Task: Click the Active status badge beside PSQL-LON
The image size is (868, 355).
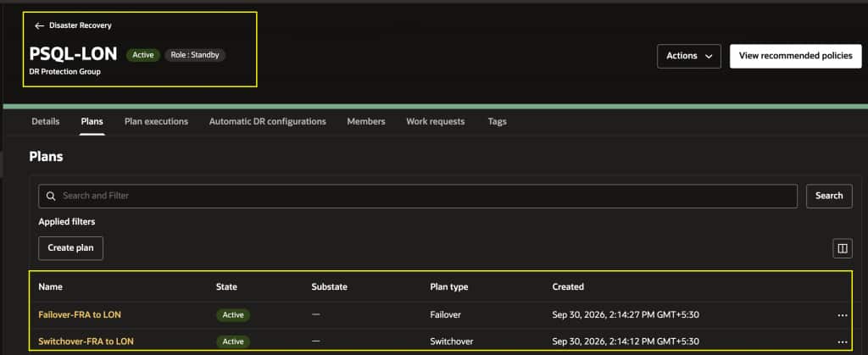Action: click(142, 55)
